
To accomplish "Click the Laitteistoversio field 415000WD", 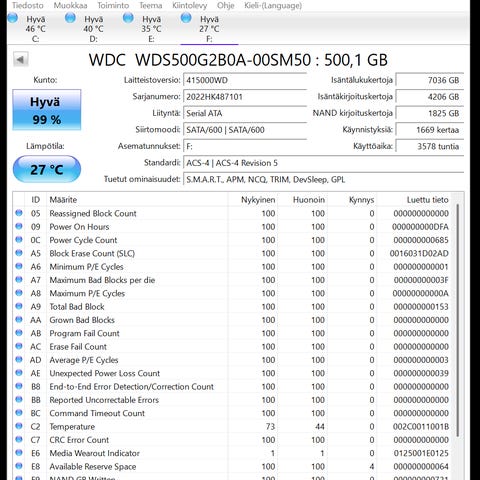I will (x=245, y=80).
